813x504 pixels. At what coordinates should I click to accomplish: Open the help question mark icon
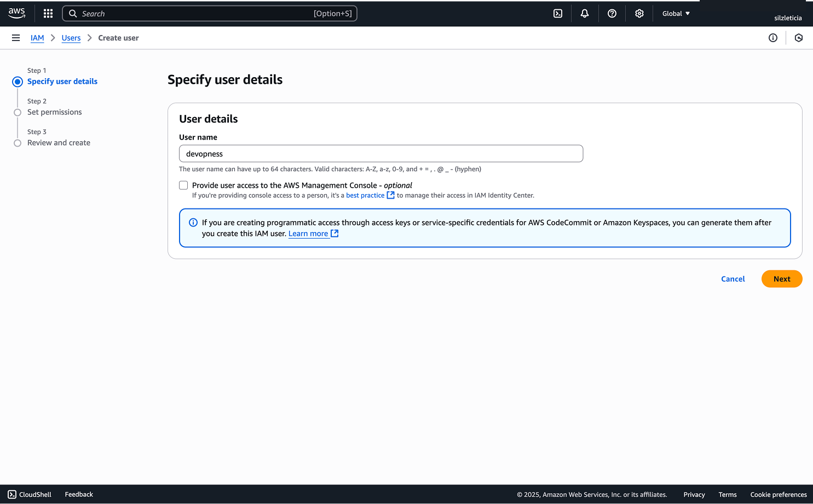[x=612, y=14]
